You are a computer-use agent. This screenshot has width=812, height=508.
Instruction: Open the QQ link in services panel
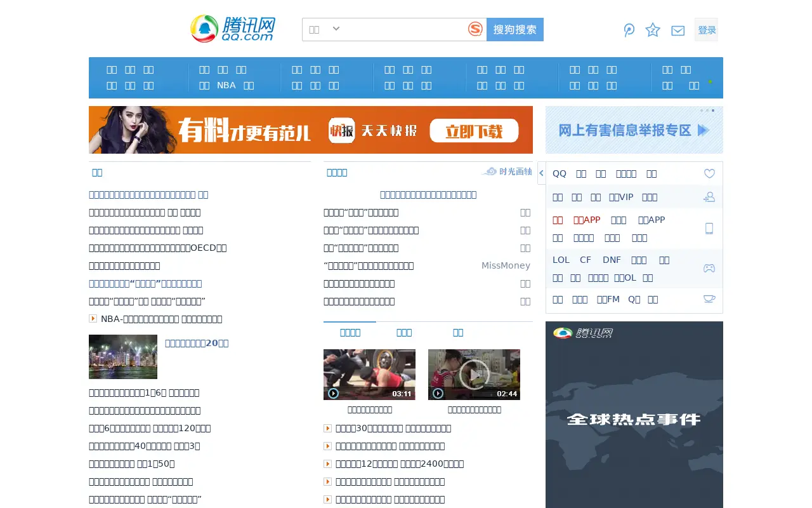pyautogui.click(x=560, y=173)
